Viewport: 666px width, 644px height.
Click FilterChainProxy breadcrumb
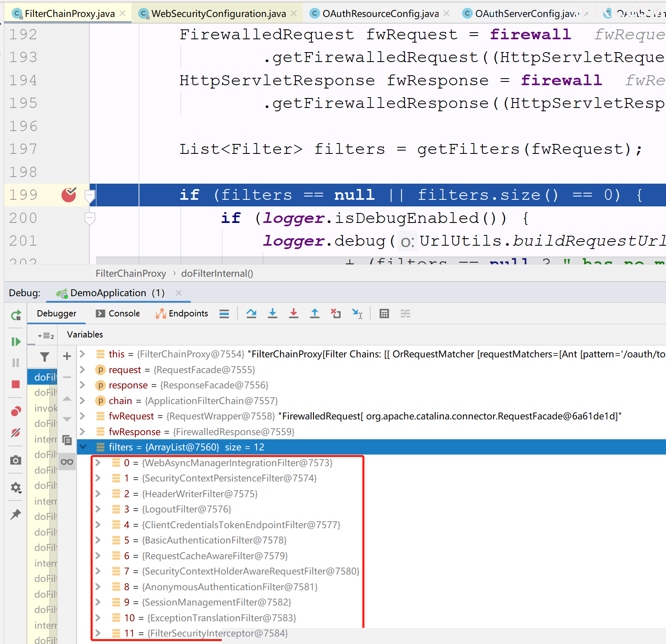coord(131,273)
